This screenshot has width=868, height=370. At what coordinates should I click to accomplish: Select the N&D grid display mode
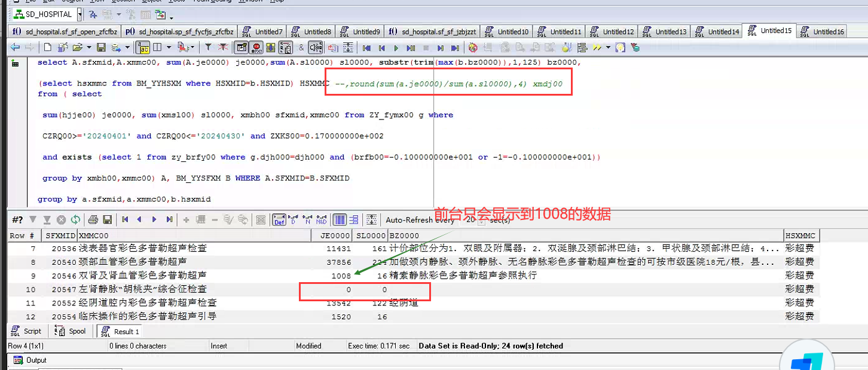[x=322, y=219]
